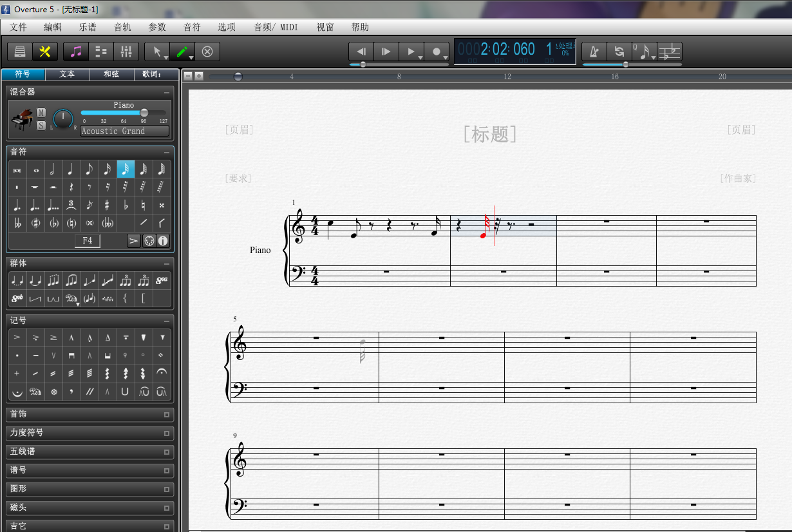Select the sharp sign in the note palette
The height and width of the screenshot is (532, 792).
[x=107, y=205]
